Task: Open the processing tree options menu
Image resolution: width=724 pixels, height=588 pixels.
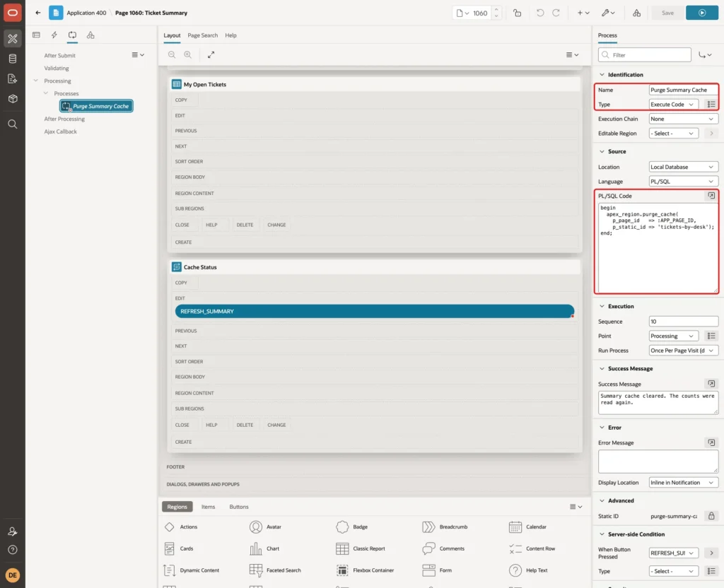Action: click(138, 54)
